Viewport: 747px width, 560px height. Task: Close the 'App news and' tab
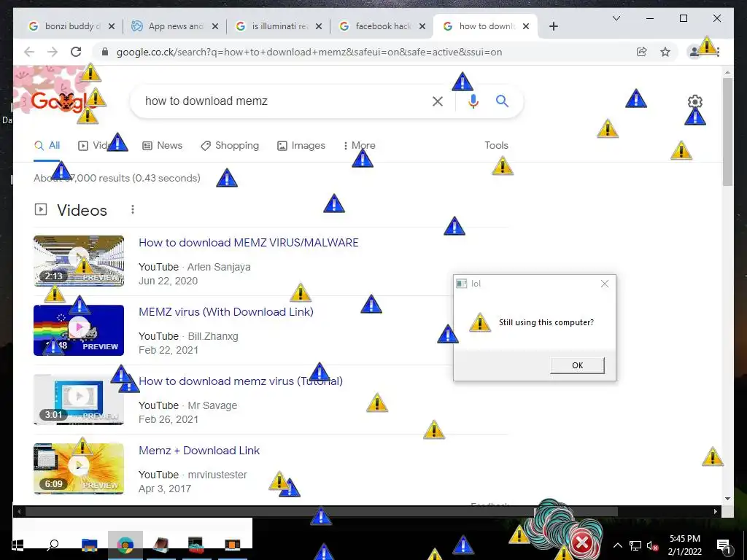[215, 26]
